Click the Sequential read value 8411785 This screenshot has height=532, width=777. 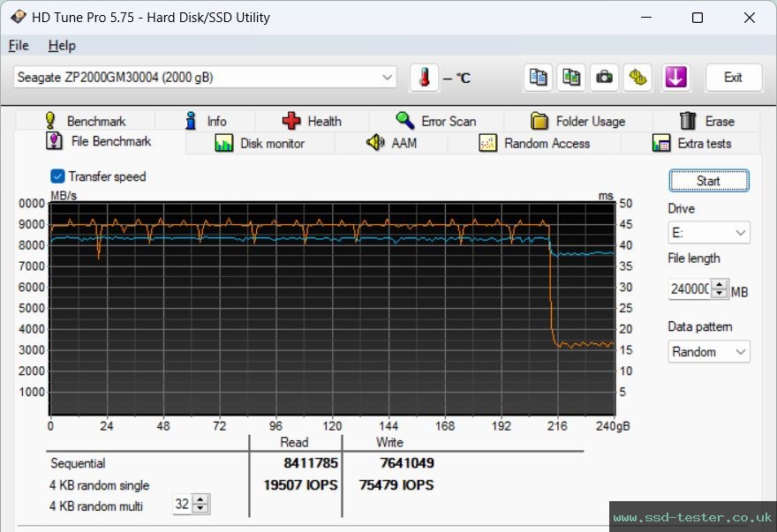point(311,463)
